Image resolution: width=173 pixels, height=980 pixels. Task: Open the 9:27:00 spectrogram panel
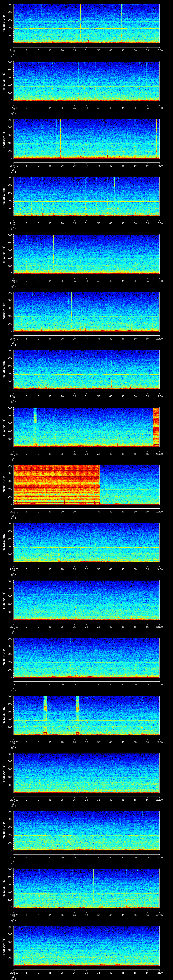[86, 772]
